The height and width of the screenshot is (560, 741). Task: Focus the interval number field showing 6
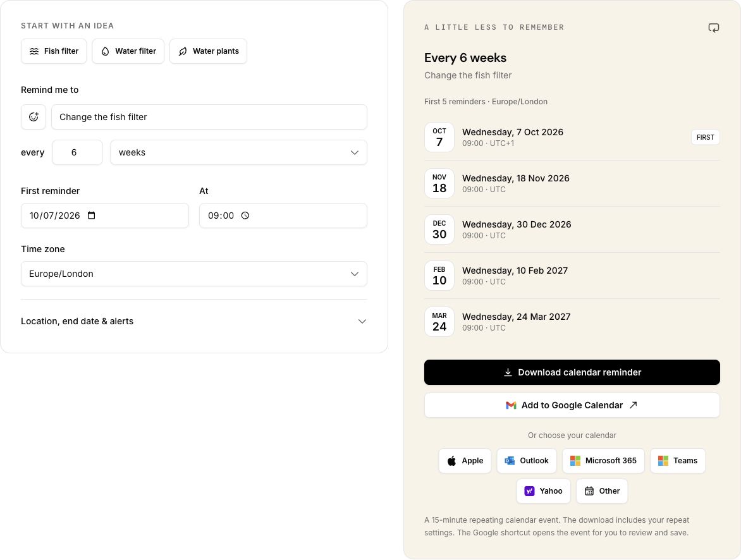pos(78,152)
